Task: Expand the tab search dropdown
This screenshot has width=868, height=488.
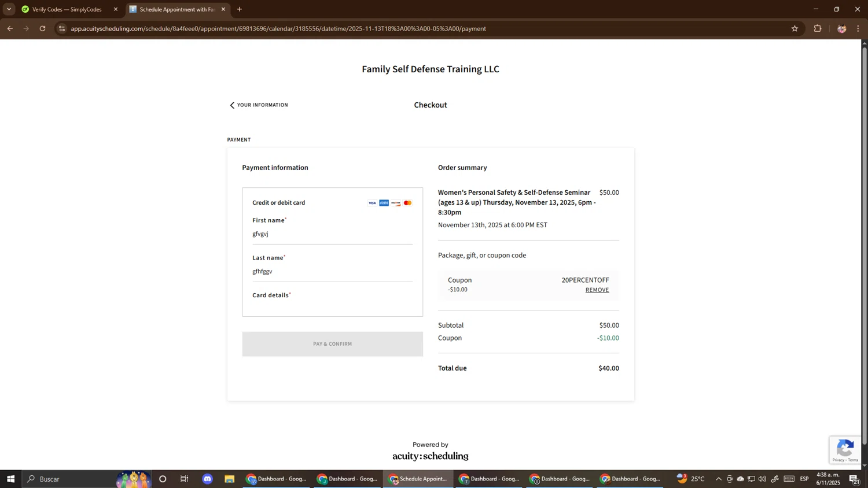Action: 9,9
